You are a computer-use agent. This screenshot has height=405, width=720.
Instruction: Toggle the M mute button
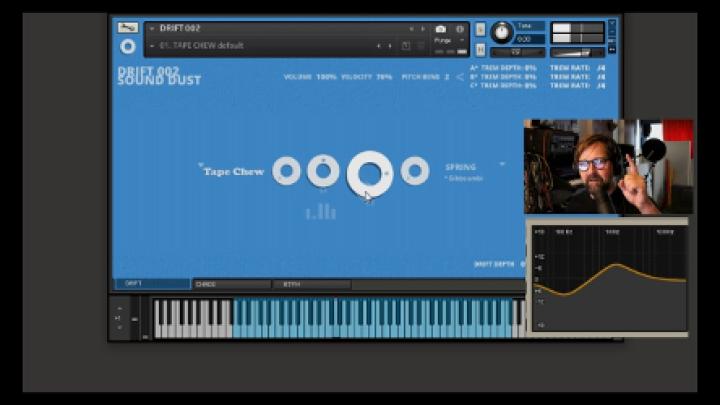coord(480,49)
